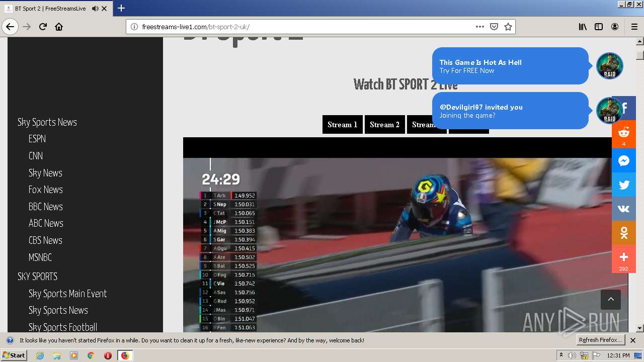
Task: Open the Firefox home page
Action: 59,27
